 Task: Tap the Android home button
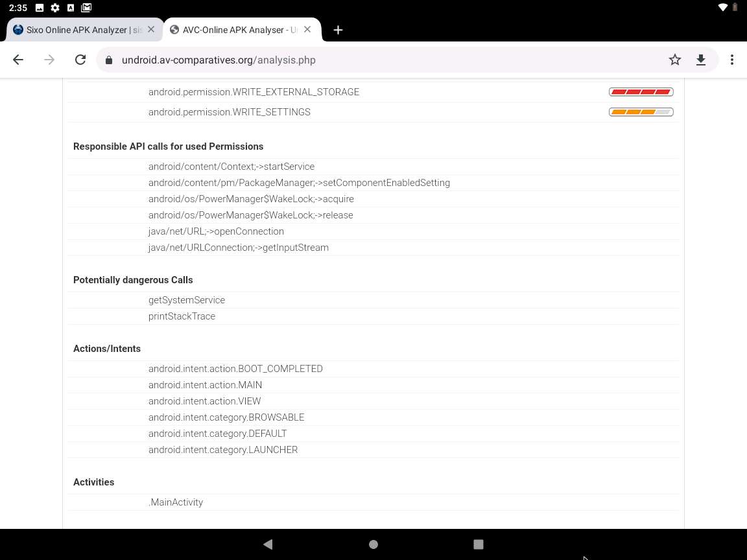373,544
